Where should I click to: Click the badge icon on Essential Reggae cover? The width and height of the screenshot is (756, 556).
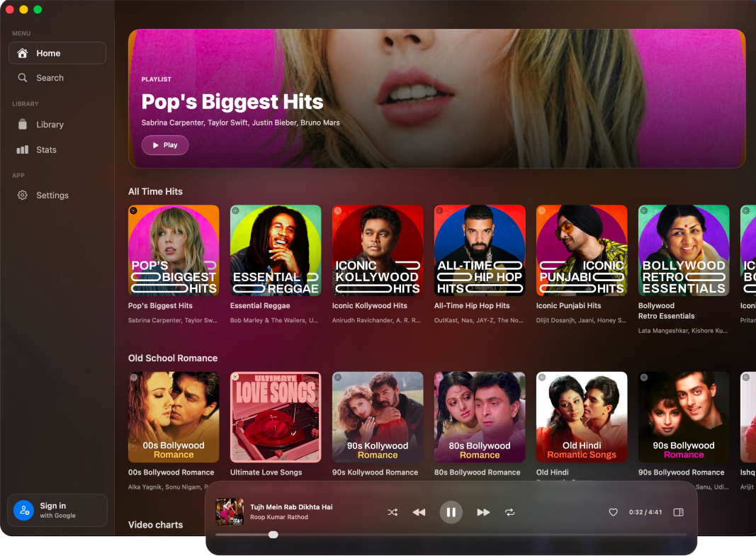tap(235, 210)
